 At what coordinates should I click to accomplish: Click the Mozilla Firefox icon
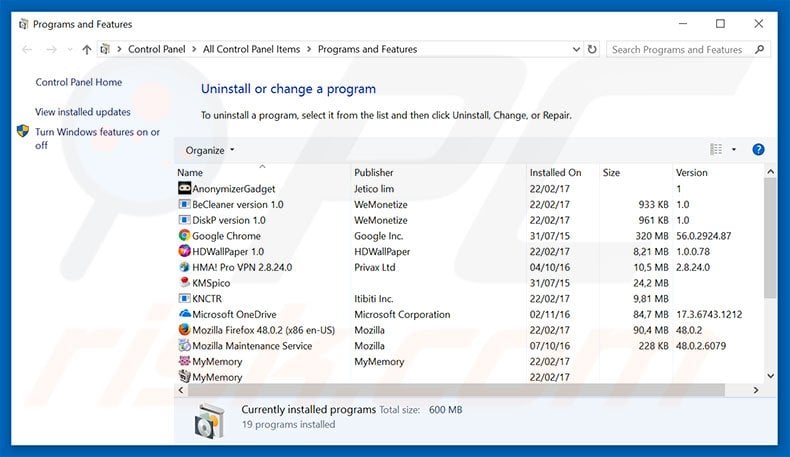click(x=184, y=330)
